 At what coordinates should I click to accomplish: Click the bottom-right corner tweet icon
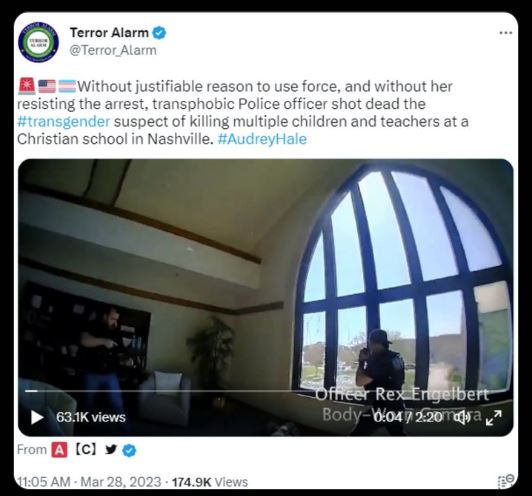tap(507, 481)
